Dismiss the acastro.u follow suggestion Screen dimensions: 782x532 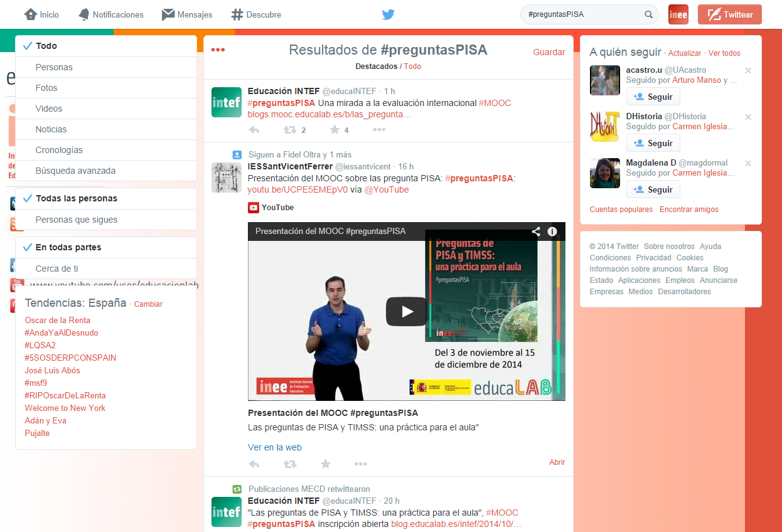pos(748,71)
